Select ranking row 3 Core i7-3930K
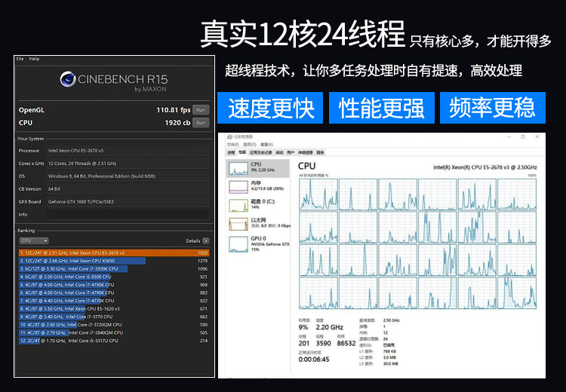The width and height of the screenshot is (566, 392). (x=114, y=268)
